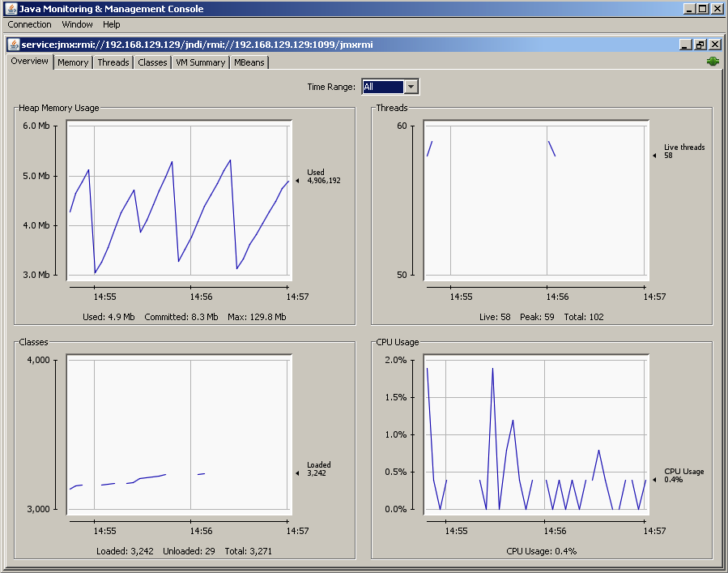Click inside the Classes loaded chart

[x=178, y=434]
